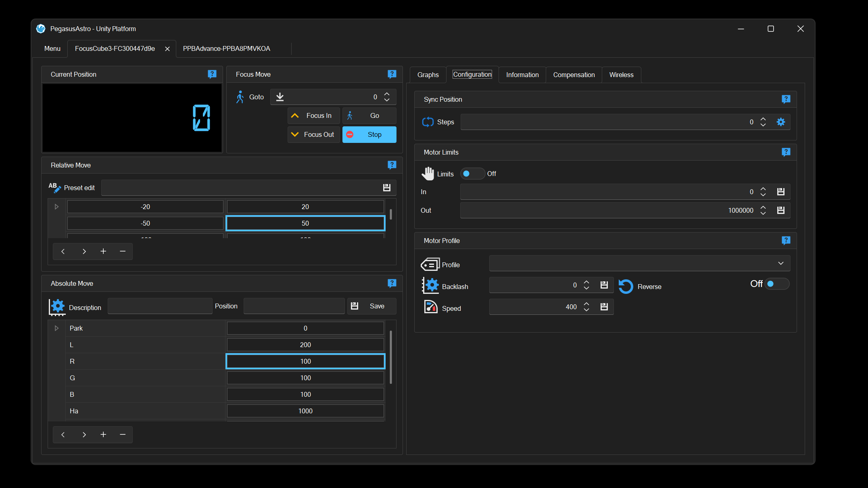Viewport: 868px width, 488px height.
Task: Click save icon next to Speed value
Action: (x=604, y=307)
